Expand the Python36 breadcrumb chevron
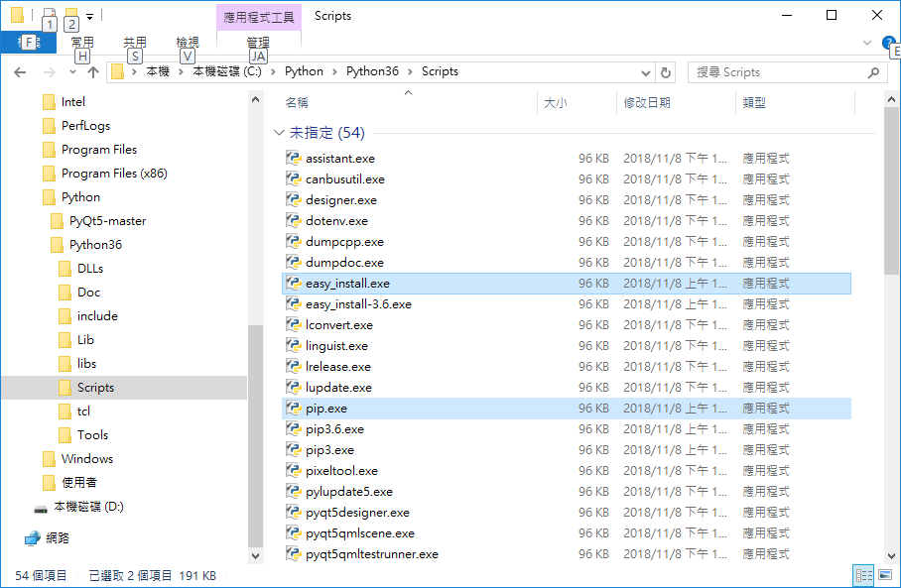The width and height of the screenshot is (901, 588). click(x=410, y=71)
